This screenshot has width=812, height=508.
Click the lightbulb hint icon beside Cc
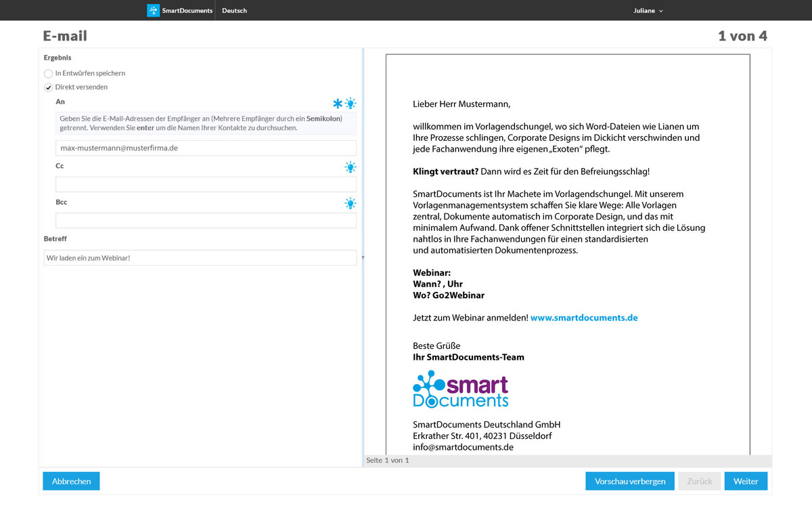[x=350, y=167]
